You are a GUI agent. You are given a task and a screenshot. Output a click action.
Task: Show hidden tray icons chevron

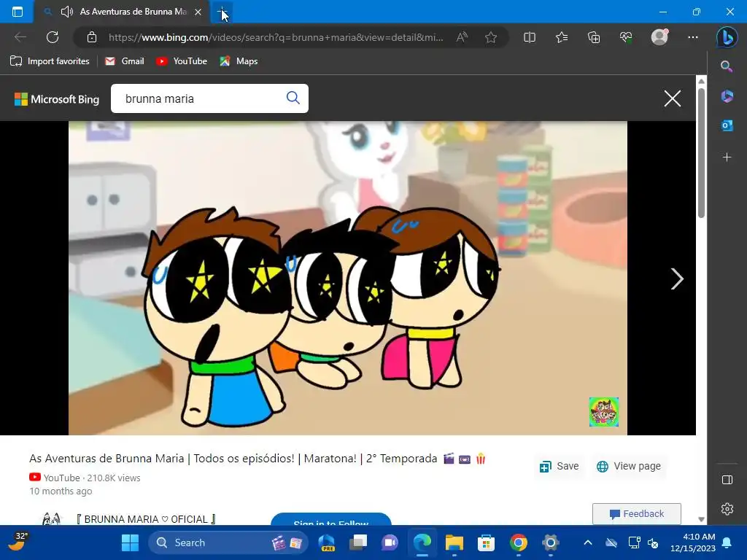tap(588, 542)
